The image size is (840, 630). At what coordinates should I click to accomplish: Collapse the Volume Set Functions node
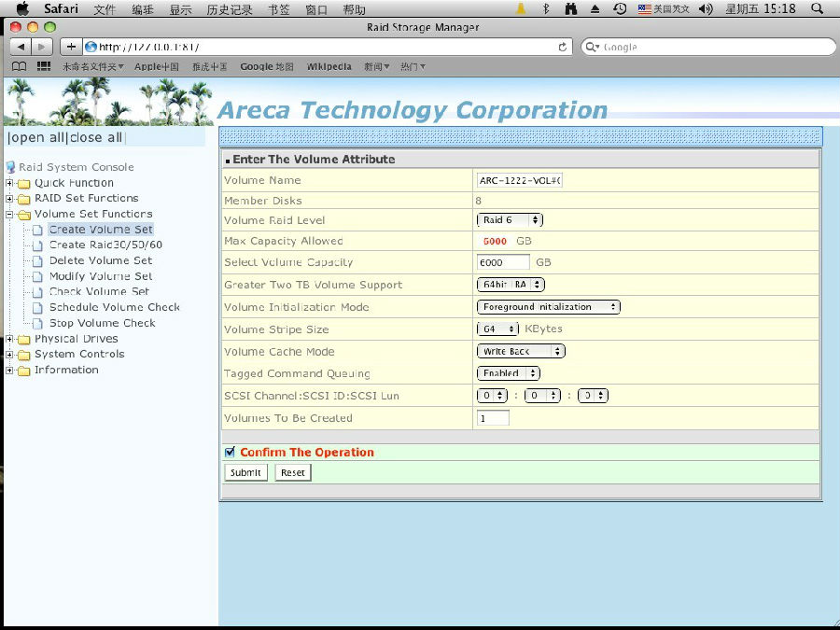[x=9, y=215]
